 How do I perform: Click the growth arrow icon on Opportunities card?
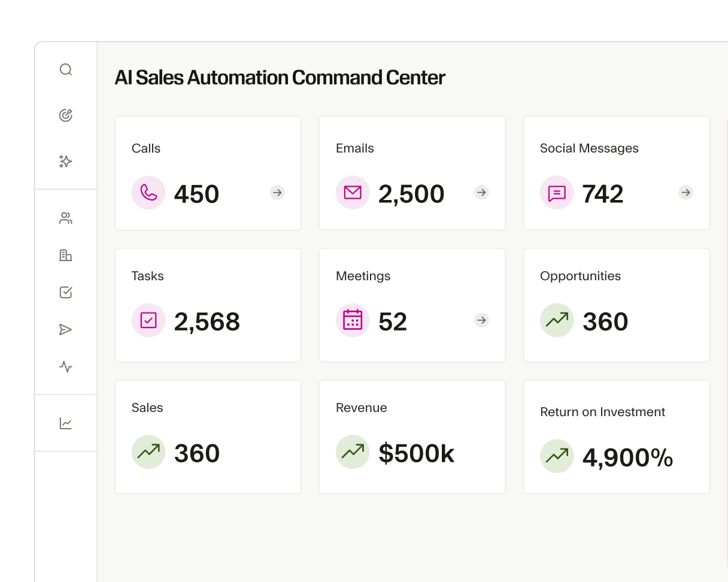pyautogui.click(x=556, y=320)
